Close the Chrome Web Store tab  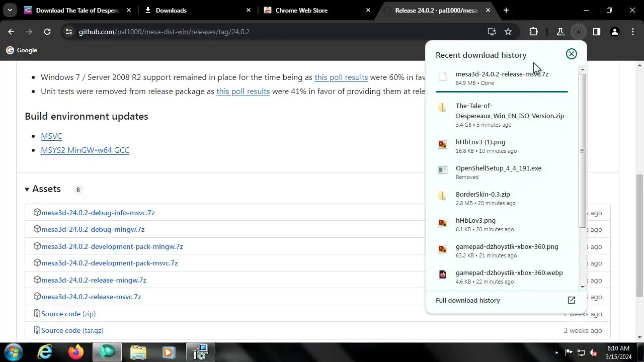(x=368, y=10)
